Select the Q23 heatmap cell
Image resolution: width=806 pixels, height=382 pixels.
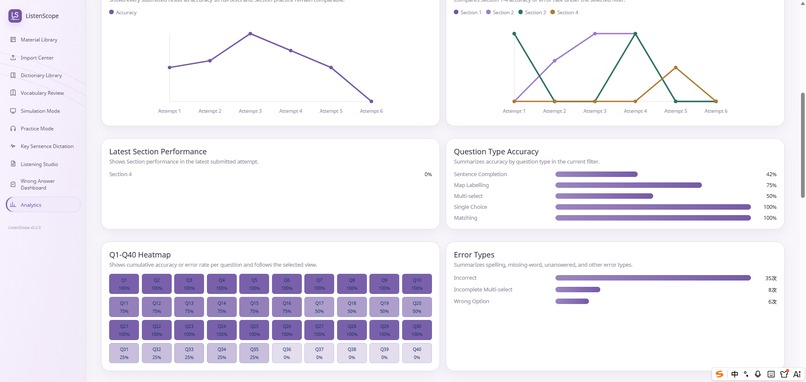pos(189,330)
